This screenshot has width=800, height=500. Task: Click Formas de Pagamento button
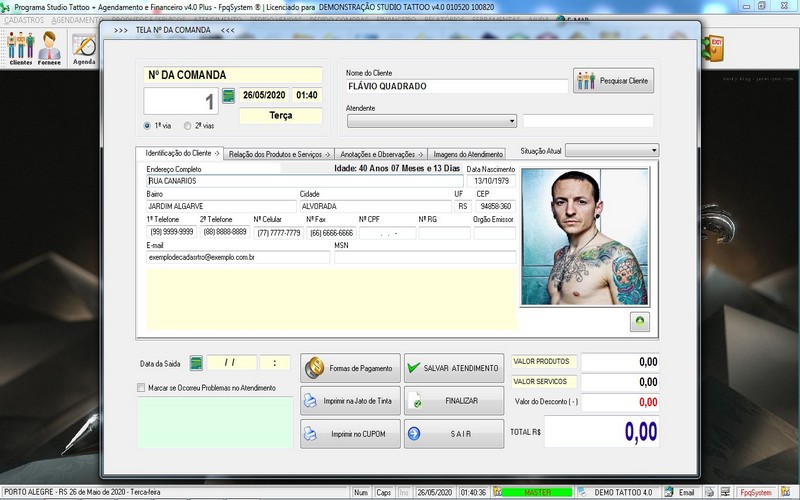click(350, 368)
